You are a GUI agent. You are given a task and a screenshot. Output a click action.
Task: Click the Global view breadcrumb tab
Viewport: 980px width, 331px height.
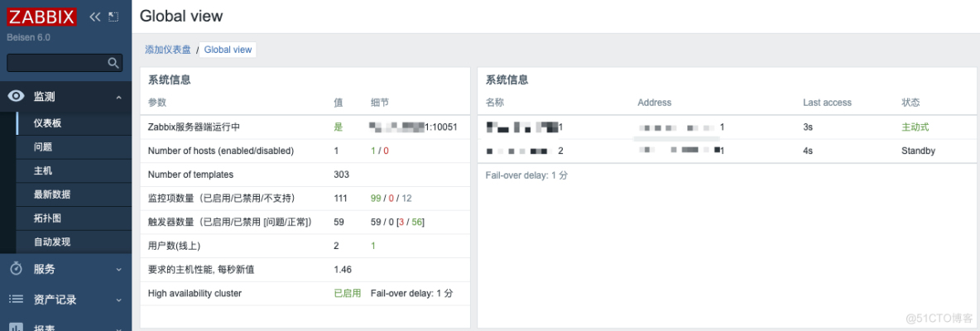click(x=228, y=50)
